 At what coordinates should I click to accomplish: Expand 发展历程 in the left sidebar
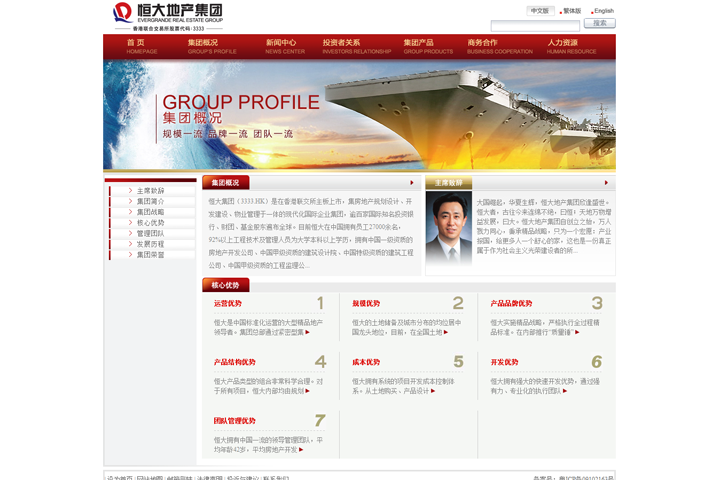click(x=150, y=244)
